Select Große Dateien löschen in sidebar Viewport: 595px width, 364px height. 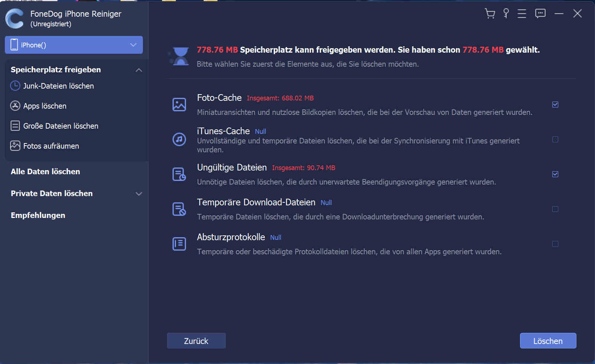(61, 126)
